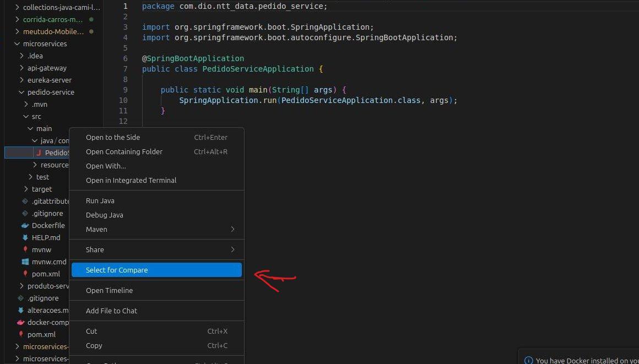This screenshot has height=364, width=639.
Task: Click the @SpringBootApplication annotation text
Action: (193, 58)
